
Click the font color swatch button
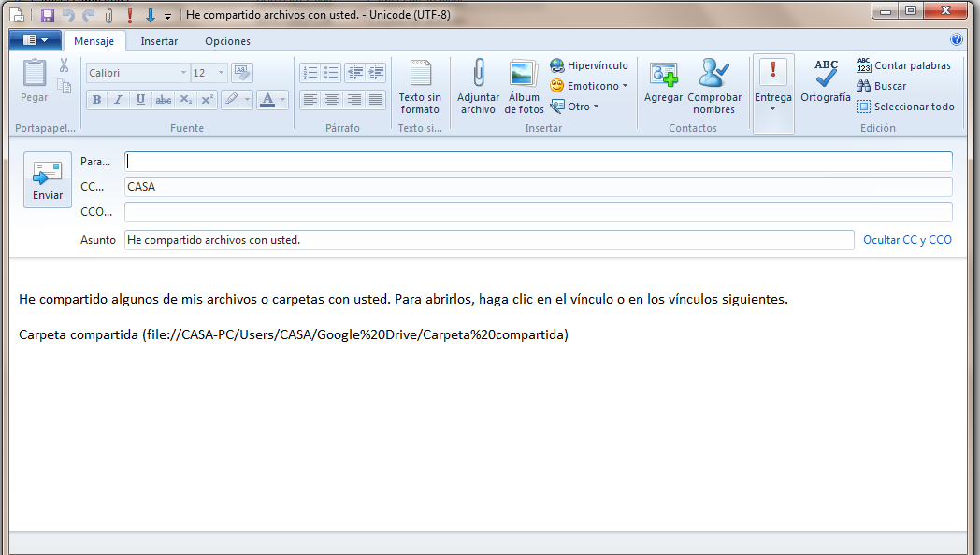coord(267,100)
